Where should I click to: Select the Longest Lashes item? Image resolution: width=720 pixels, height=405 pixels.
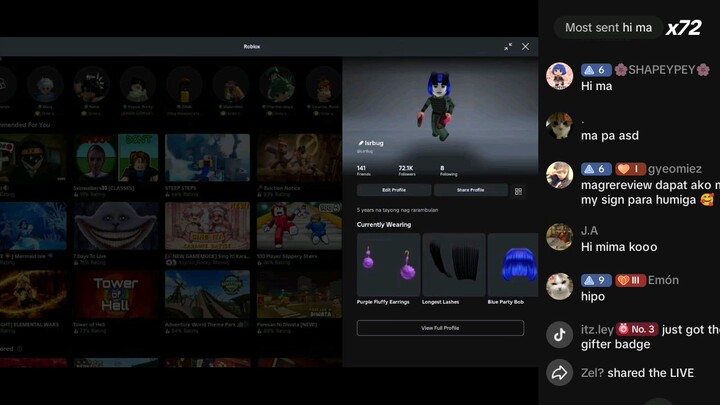pos(453,268)
